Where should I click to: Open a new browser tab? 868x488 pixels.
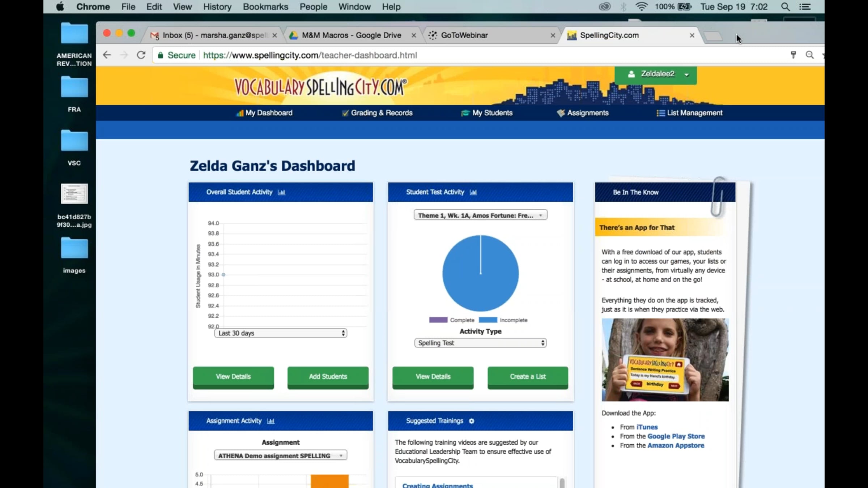[713, 36]
